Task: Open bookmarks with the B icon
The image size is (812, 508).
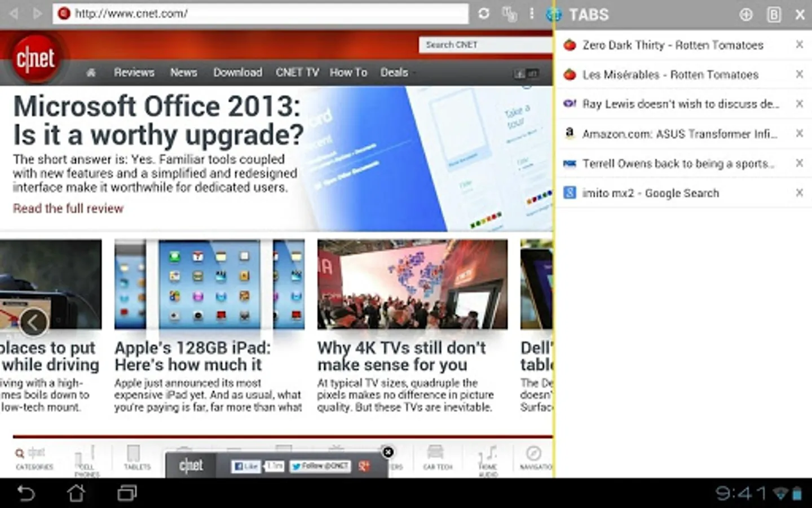Action: (x=774, y=15)
